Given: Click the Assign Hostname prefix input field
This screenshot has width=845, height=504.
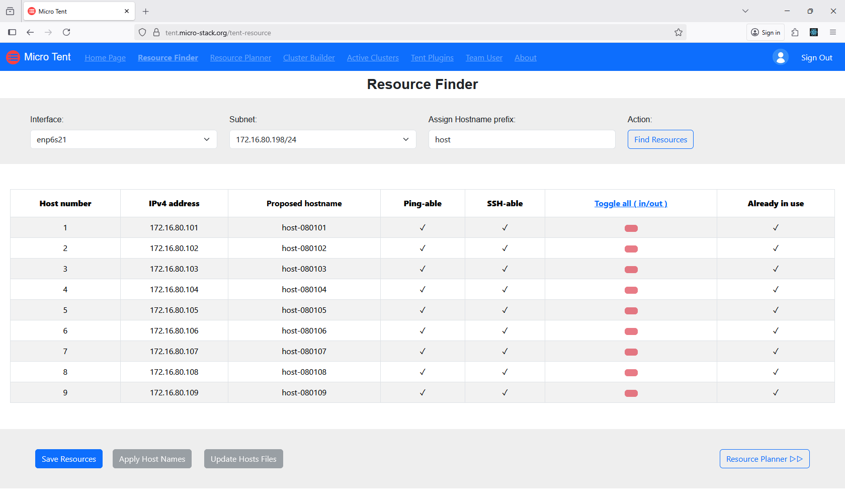Looking at the screenshot, I should [x=521, y=139].
